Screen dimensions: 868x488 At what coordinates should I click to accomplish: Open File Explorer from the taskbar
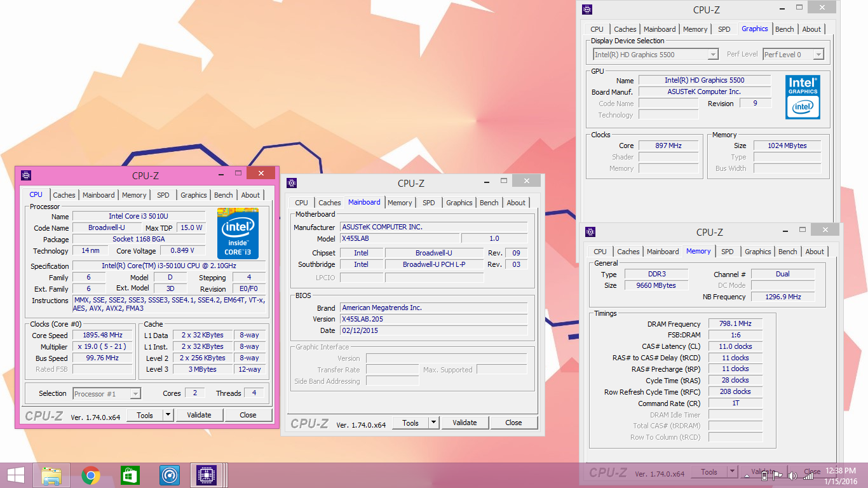coord(51,475)
